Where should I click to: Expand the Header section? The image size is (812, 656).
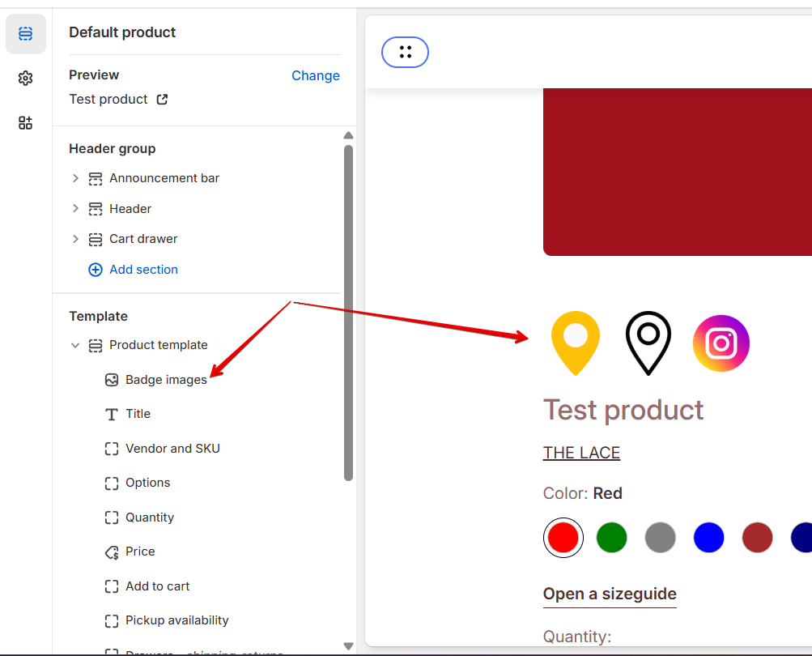pyautogui.click(x=75, y=209)
